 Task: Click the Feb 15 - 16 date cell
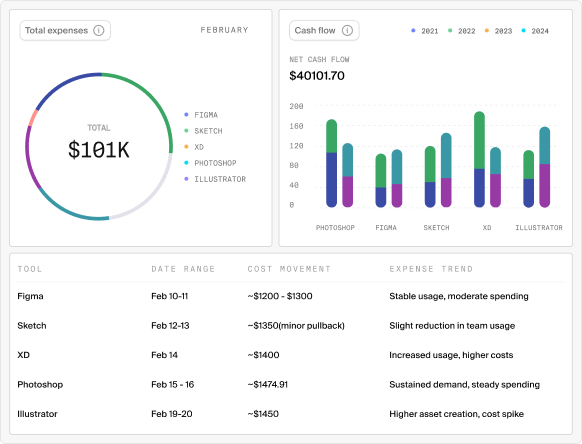click(x=173, y=385)
